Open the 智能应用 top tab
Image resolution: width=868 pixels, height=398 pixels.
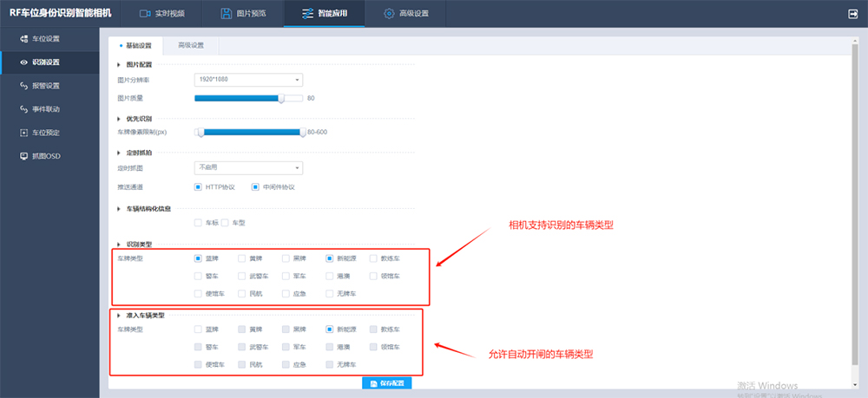click(325, 14)
